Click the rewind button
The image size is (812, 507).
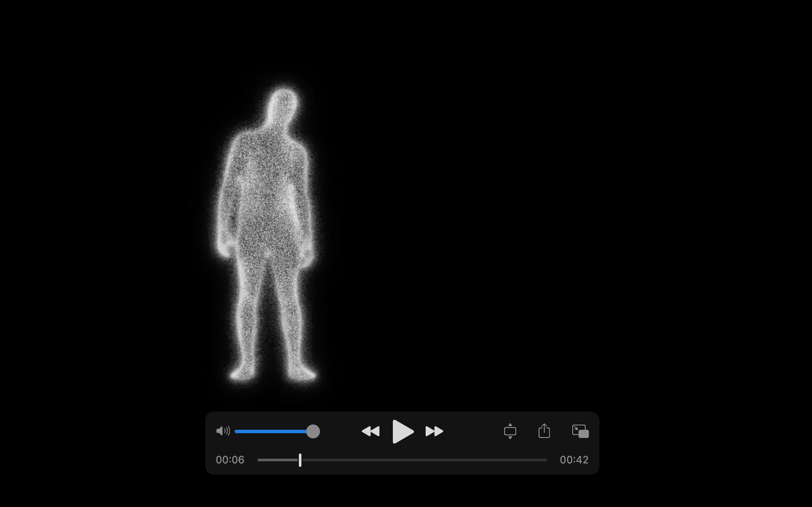coord(370,431)
